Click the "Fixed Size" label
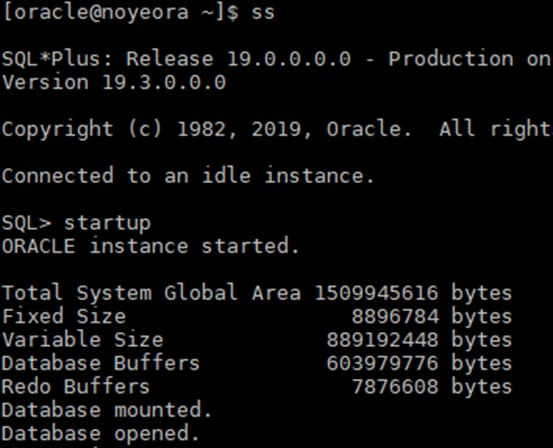Screen dimensions: 553x448 (x=64, y=316)
